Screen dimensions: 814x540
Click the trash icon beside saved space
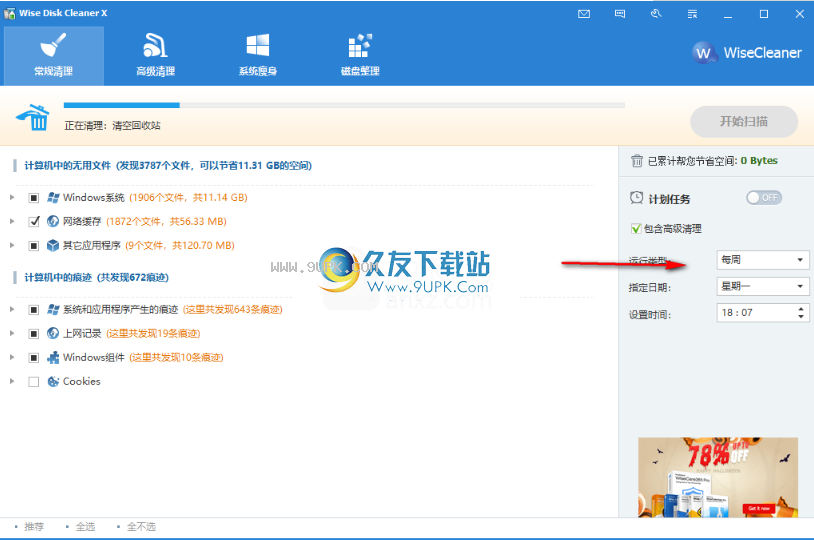coord(637,161)
